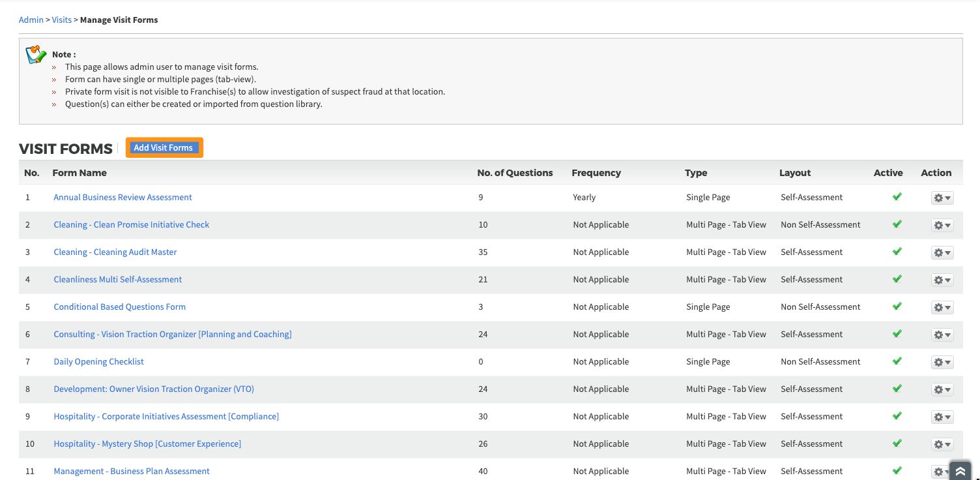Open Consulting - Vision Traction Organizer form
The image size is (980, 480).
[173, 334]
